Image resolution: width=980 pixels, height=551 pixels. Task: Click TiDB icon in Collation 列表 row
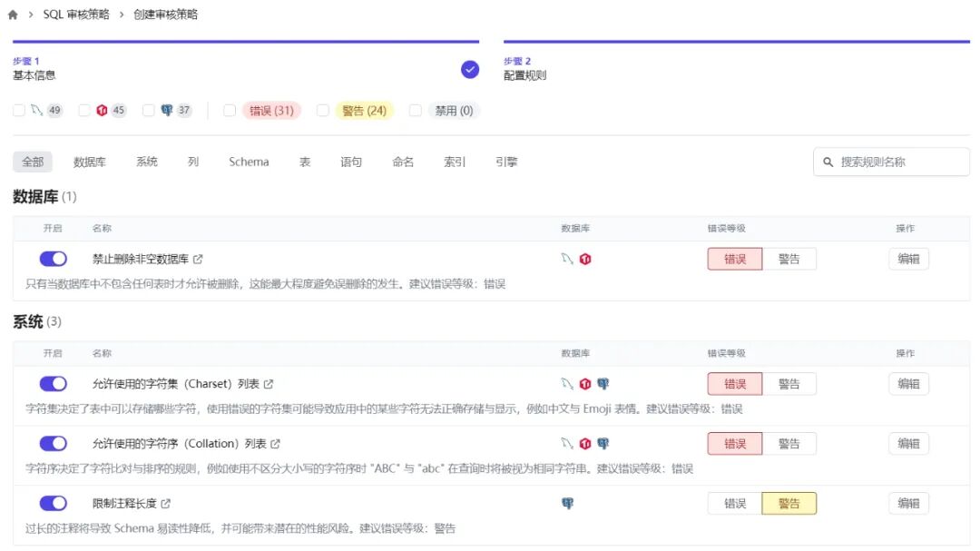point(585,443)
